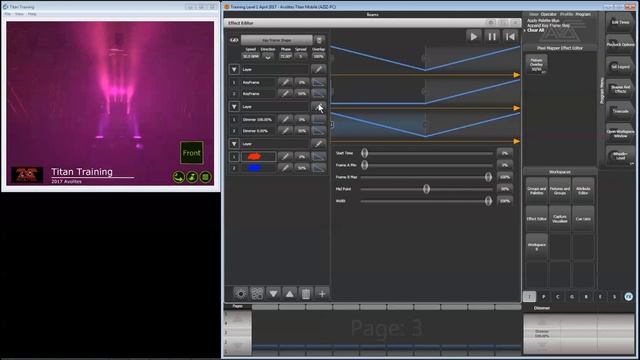This screenshot has width=640, height=360.
Task: Click the sun-shaped icon in bottom toolbar
Action: [x=240, y=293]
